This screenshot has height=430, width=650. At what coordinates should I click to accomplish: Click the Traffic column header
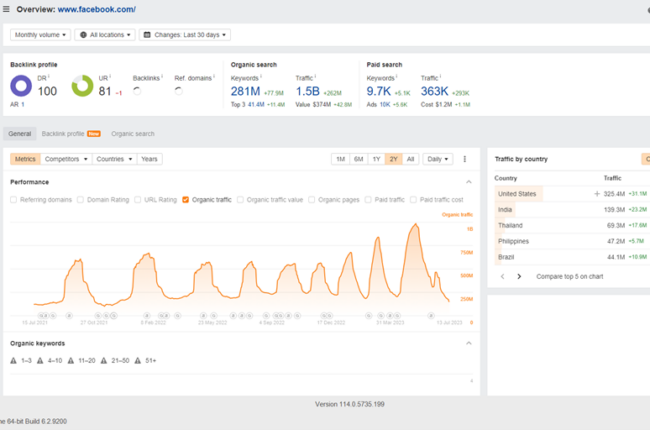[x=612, y=178]
